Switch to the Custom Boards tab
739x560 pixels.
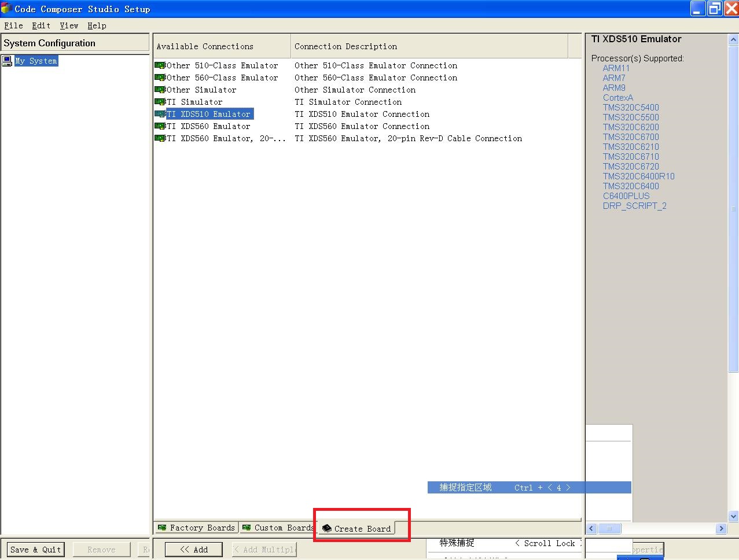278,528
